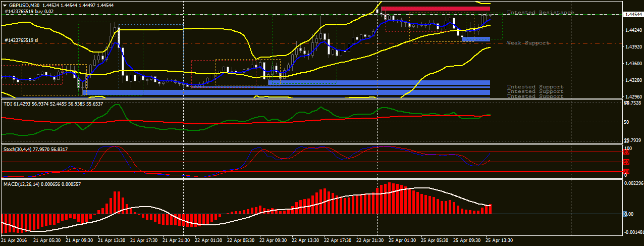
Task: Click the Weak Support label
Action: click(528, 43)
